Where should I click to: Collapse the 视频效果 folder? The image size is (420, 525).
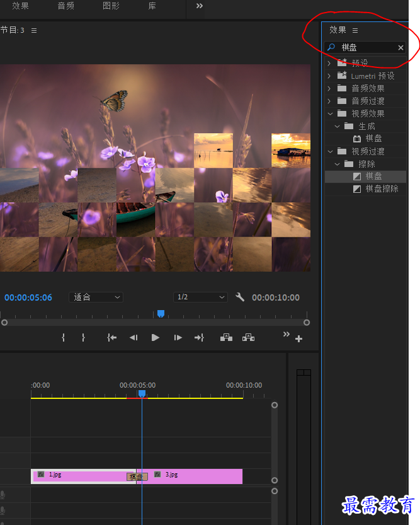330,114
